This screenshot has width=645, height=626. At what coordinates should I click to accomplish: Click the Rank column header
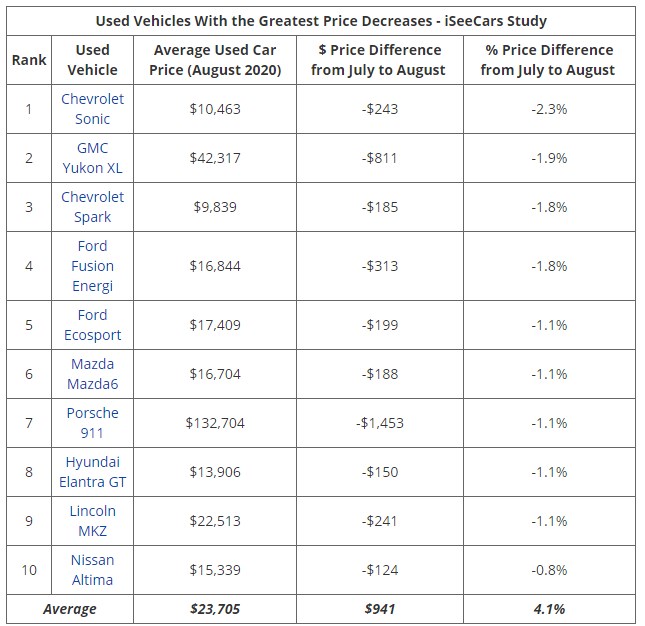point(29,60)
